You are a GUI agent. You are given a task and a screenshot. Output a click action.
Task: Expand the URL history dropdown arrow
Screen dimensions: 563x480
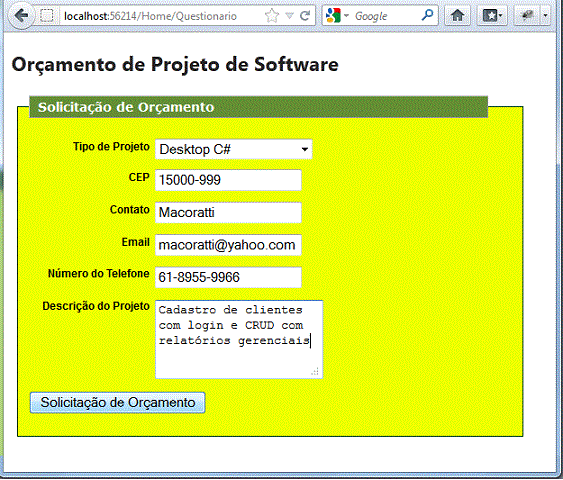(289, 15)
